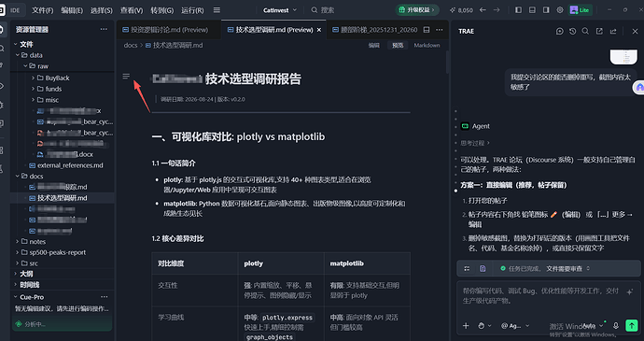Select 技术选型调研.md in file tree
This screenshot has height=341, width=644.
tap(63, 198)
